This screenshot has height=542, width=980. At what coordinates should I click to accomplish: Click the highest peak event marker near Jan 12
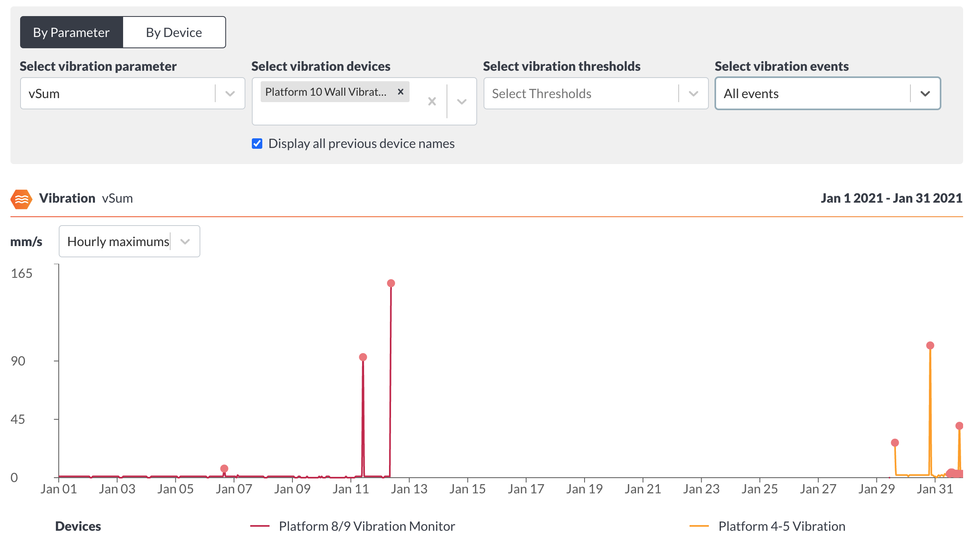(391, 283)
